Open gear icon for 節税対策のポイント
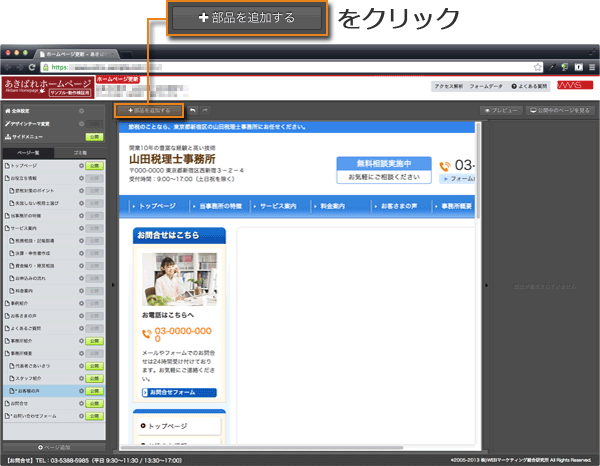The width and height of the screenshot is (600, 466). tap(81, 191)
